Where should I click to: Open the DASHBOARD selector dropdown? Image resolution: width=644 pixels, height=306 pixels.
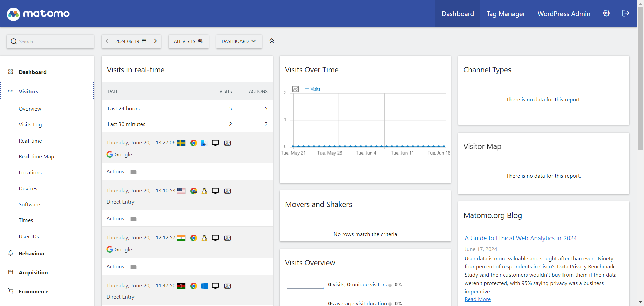(238, 41)
